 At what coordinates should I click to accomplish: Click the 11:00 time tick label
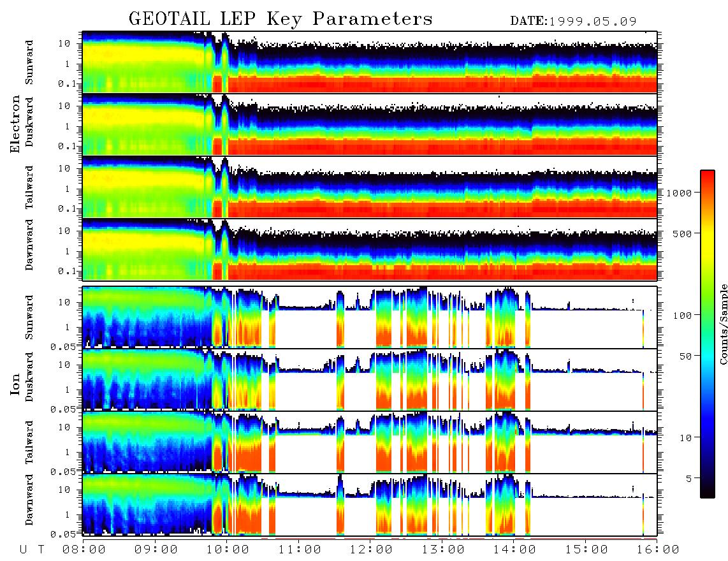(300, 550)
